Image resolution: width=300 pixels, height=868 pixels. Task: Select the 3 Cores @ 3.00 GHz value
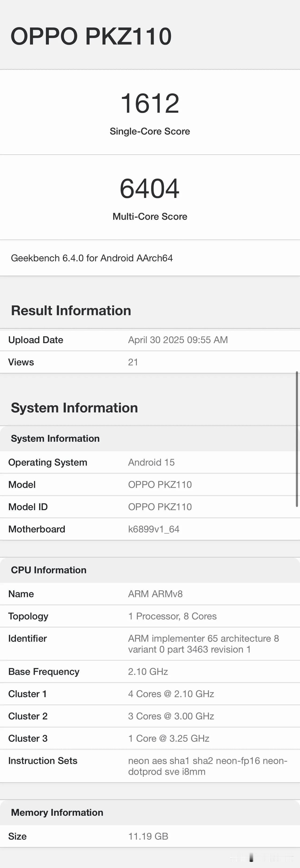click(171, 716)
